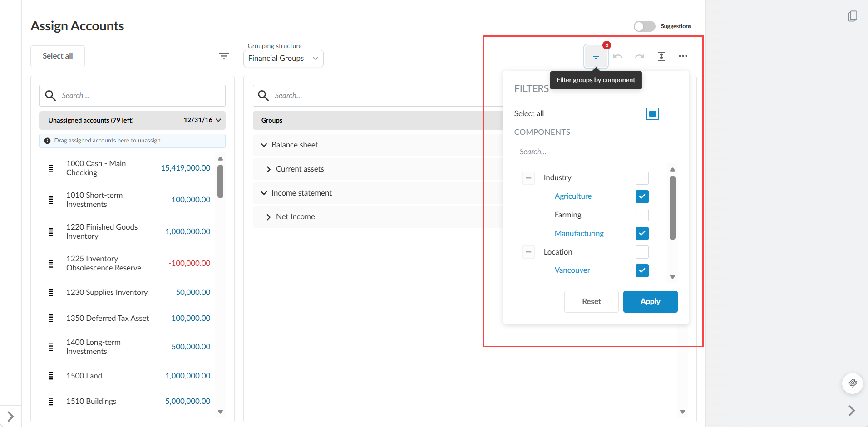Grab drag handle of 1500 Land account

51,376
